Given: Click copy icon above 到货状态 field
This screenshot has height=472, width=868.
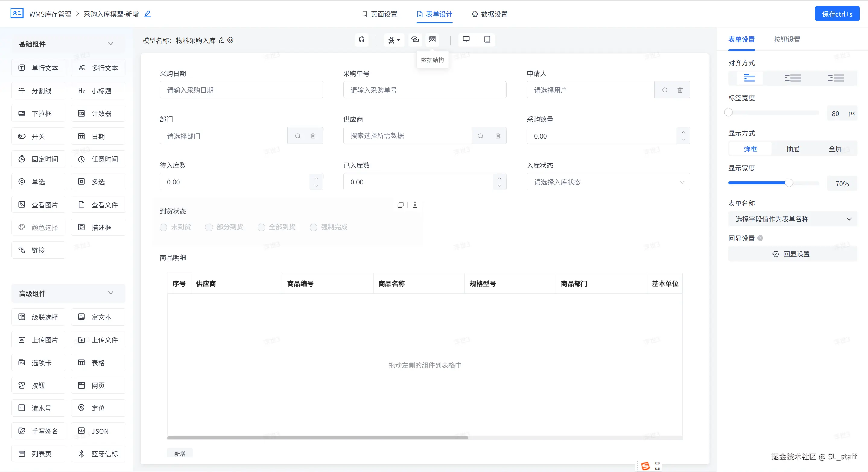Looking at the screenshot, I should tap(400, 205).
